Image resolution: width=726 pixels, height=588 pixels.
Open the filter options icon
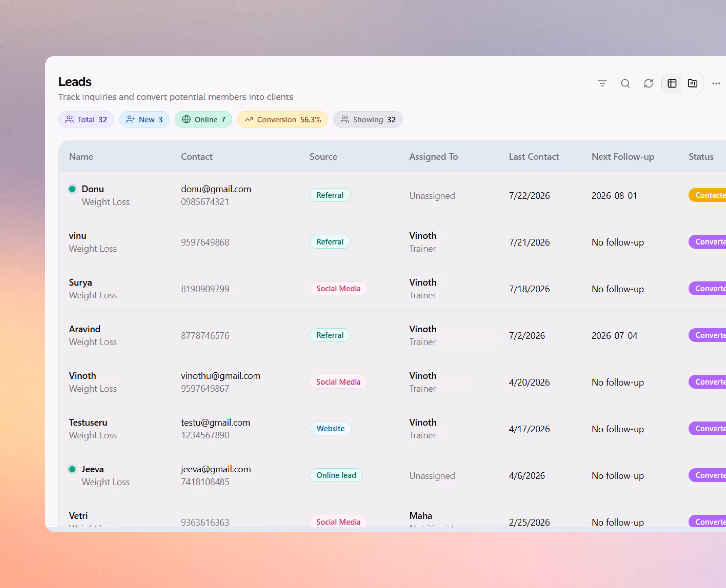602,83
